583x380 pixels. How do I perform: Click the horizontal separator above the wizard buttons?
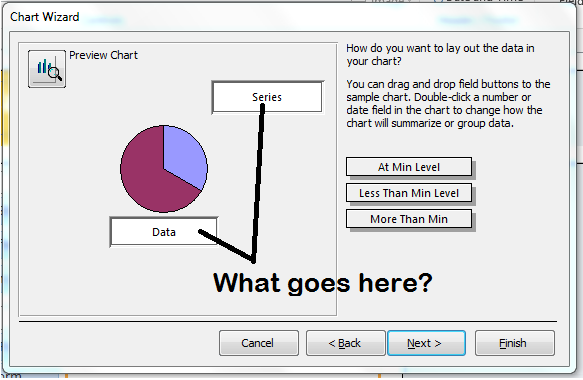coord(288,321)
